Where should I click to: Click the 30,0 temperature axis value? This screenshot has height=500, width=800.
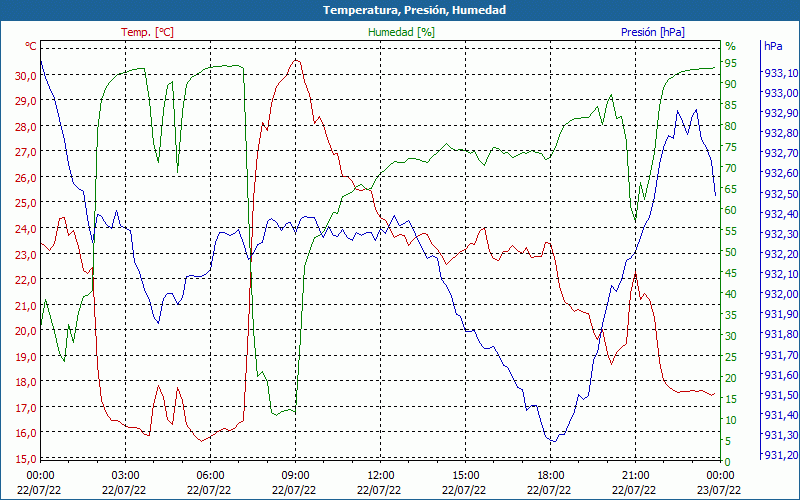pyautogui.click(x=26, y=76)
